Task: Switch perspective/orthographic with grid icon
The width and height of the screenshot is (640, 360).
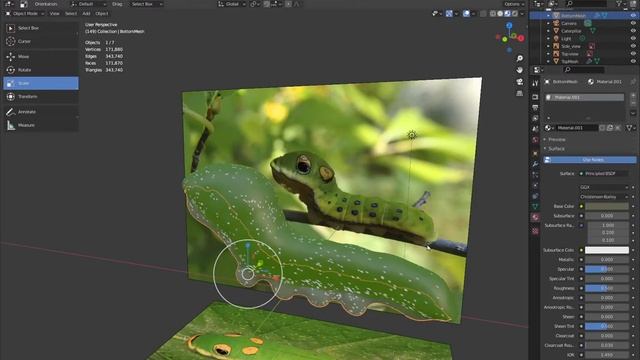Action: pyautogui.click(x=520, y=93)
